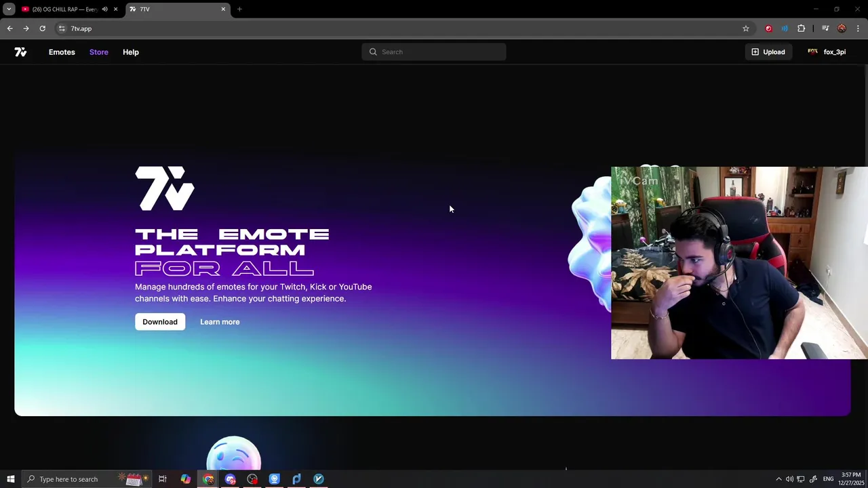868x488 pixels.
Task: Open a new browser tab
Action: click(239, 9)
